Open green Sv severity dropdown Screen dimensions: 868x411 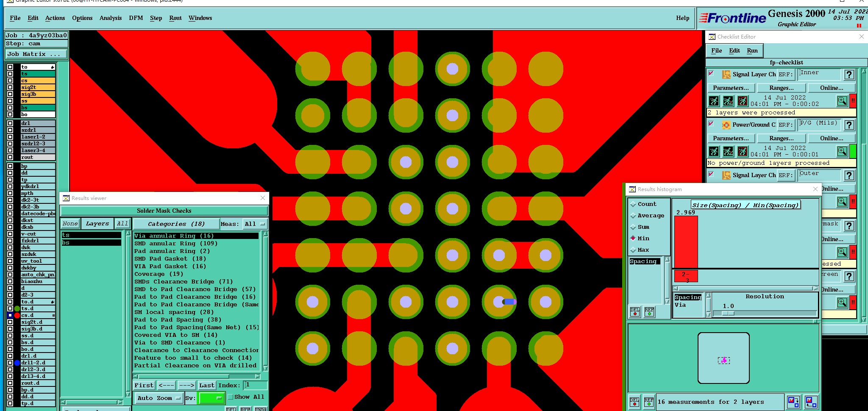pyautogui.click(x=211, y=398)
